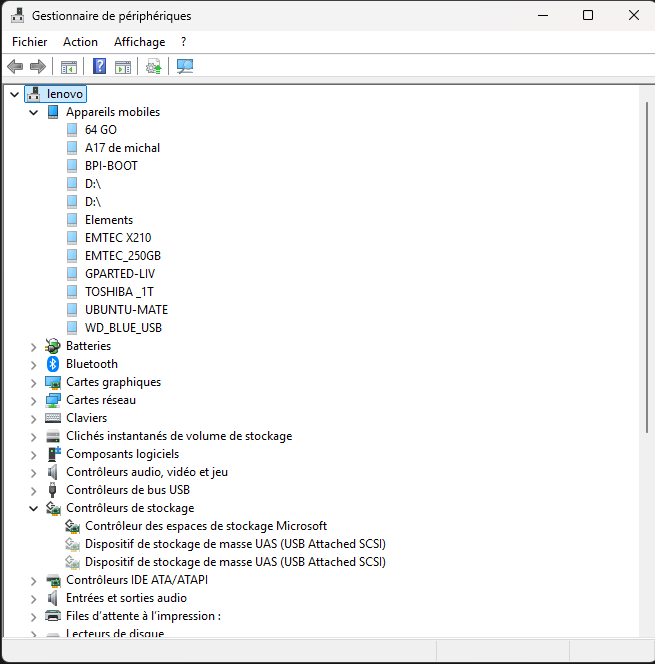Image resolution: width=655 pixels, height=664 pixels.
Task: Select the A17 de michal device
Action: [122, 148]
